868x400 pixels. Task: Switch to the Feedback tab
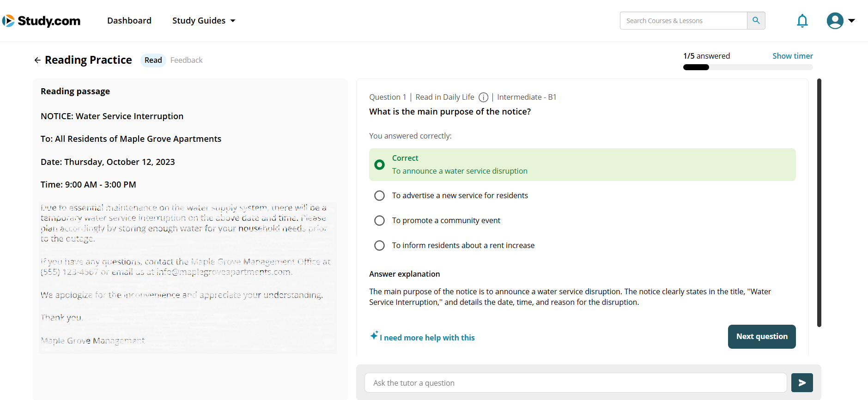point(186,60)
